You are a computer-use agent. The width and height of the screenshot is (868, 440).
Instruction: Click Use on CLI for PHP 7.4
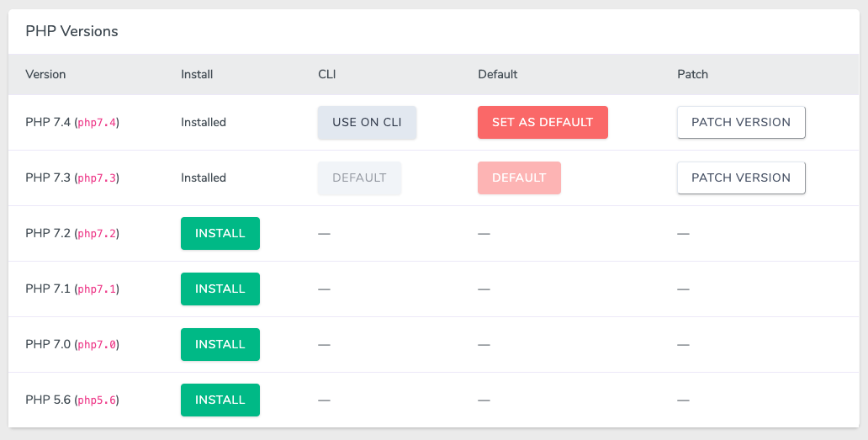point(367,122)
